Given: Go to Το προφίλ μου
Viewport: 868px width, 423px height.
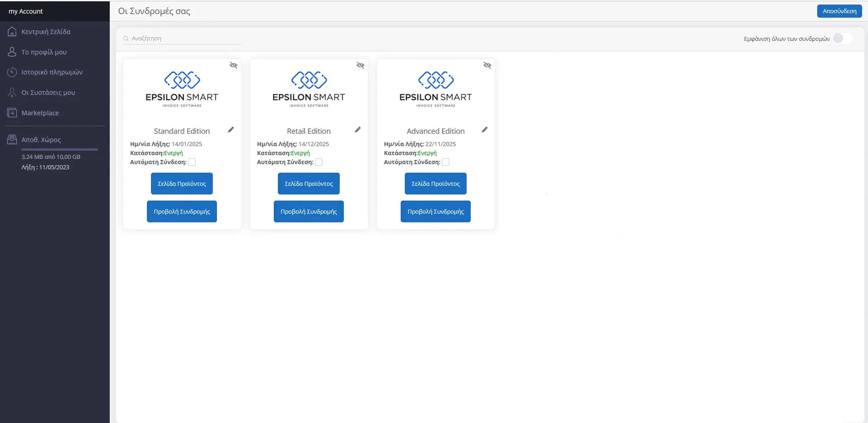Looking at the screenshot, I should click(x=44, y=52).
